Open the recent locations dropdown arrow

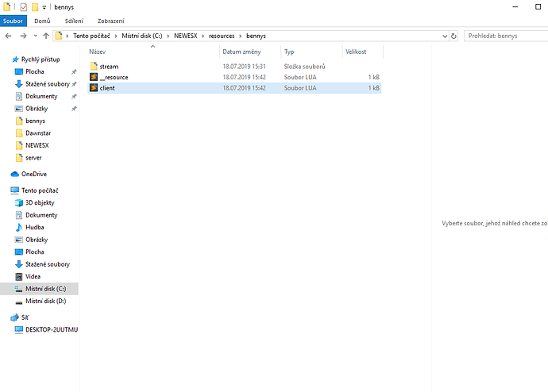[x=34, y=36]
